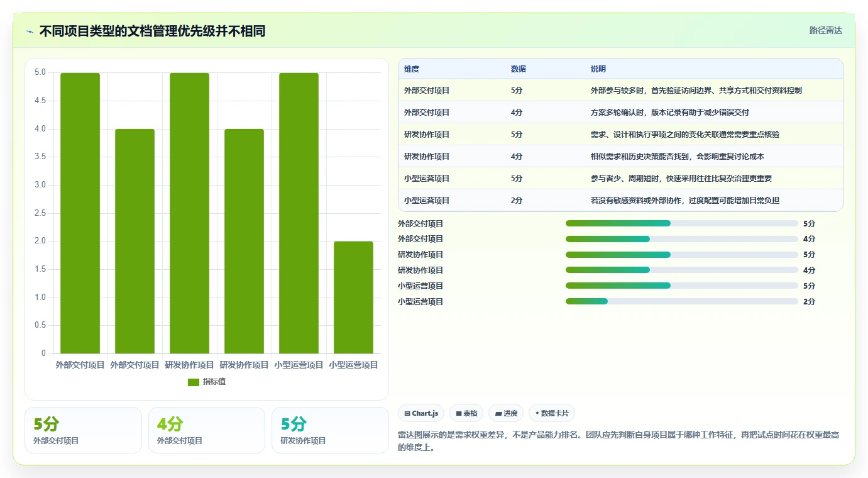Click the 指标值 legend label text

[x=214, y=382]
